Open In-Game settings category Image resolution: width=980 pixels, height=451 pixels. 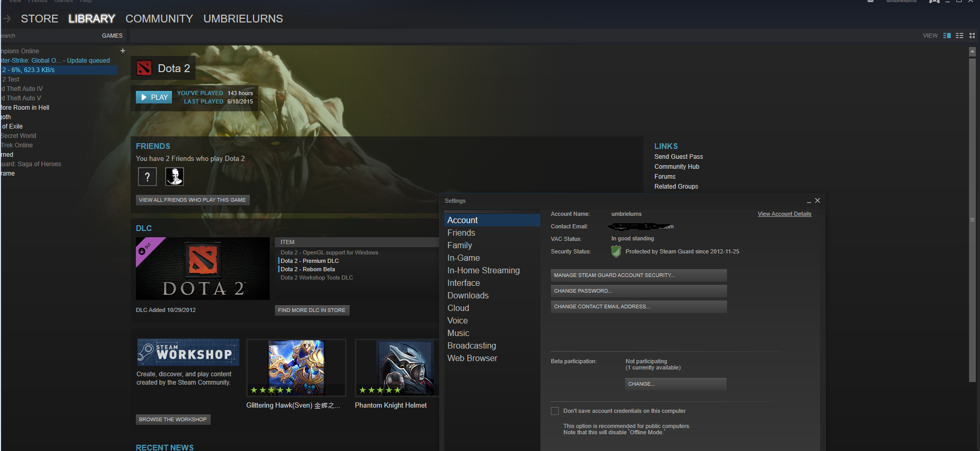tap(492, 258)
